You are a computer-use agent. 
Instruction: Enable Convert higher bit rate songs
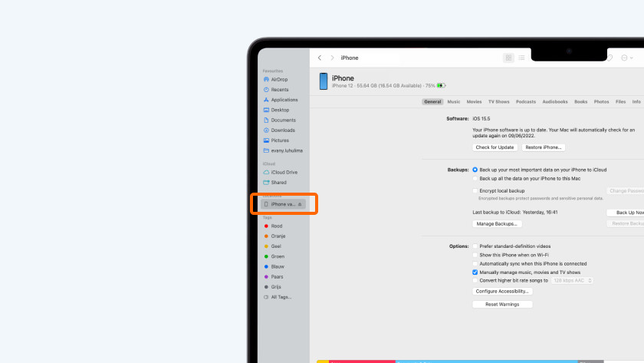tap(475, 280)
